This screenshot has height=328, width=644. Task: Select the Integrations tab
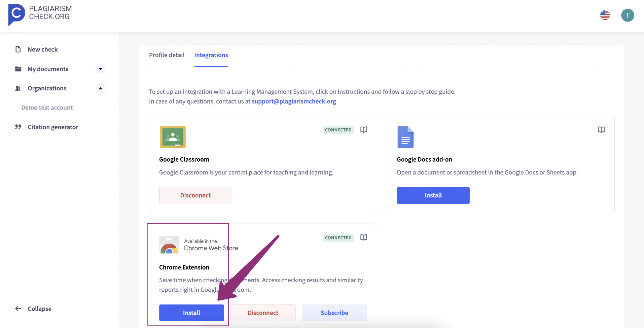tap(211, 55)
